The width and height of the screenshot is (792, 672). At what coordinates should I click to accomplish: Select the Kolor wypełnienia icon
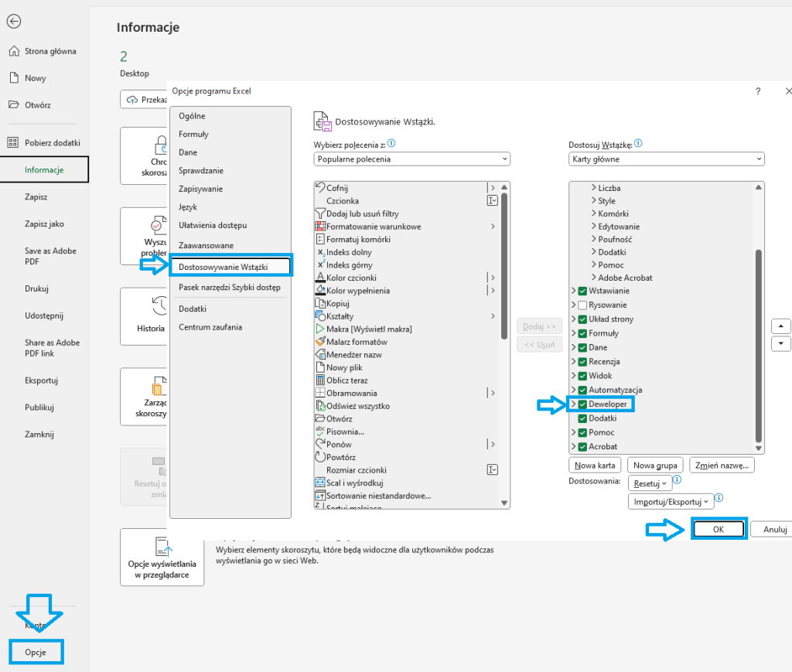[320, 291]
